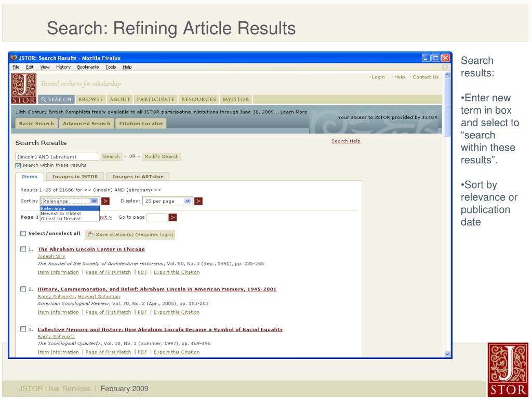Select result 1 checkbox for Abraham Lincoln Center
532x399 pixels.
(x=23, y=249)
